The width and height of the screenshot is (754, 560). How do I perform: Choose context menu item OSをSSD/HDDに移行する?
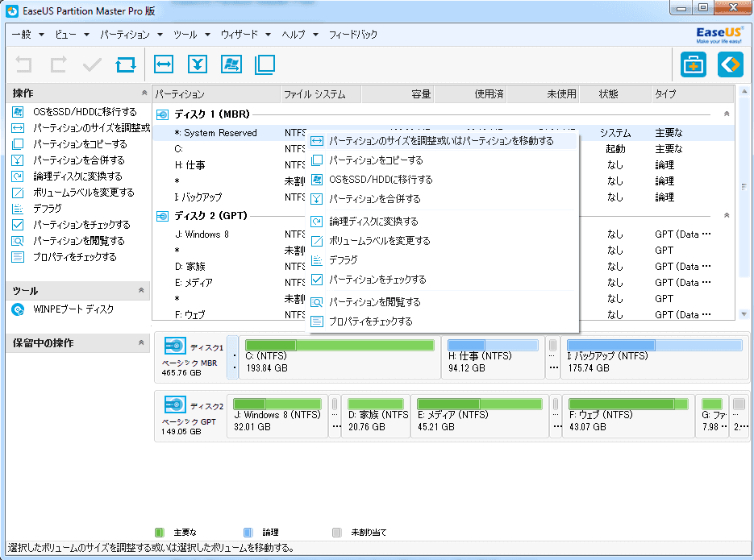(x=442, y=180)
